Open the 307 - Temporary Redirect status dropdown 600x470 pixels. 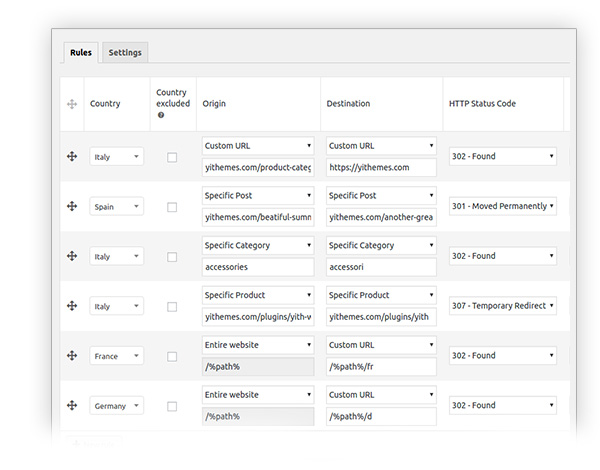[503, 306]
